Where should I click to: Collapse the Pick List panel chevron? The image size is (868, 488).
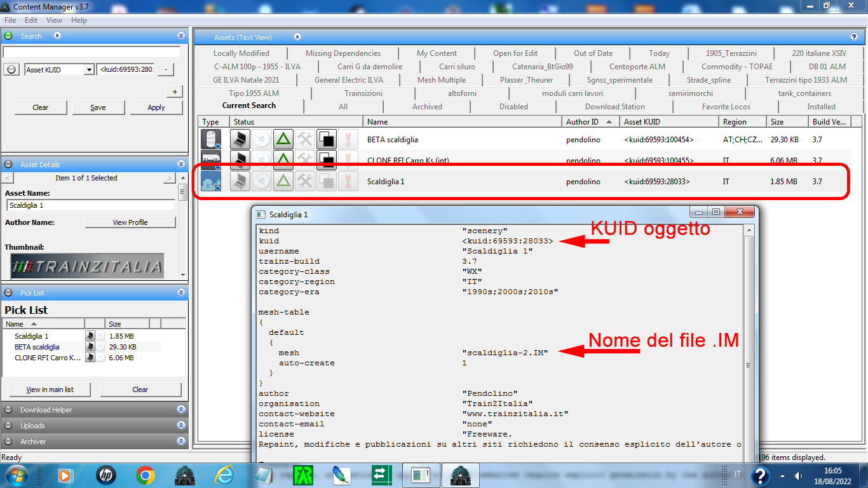coord(181,292)
